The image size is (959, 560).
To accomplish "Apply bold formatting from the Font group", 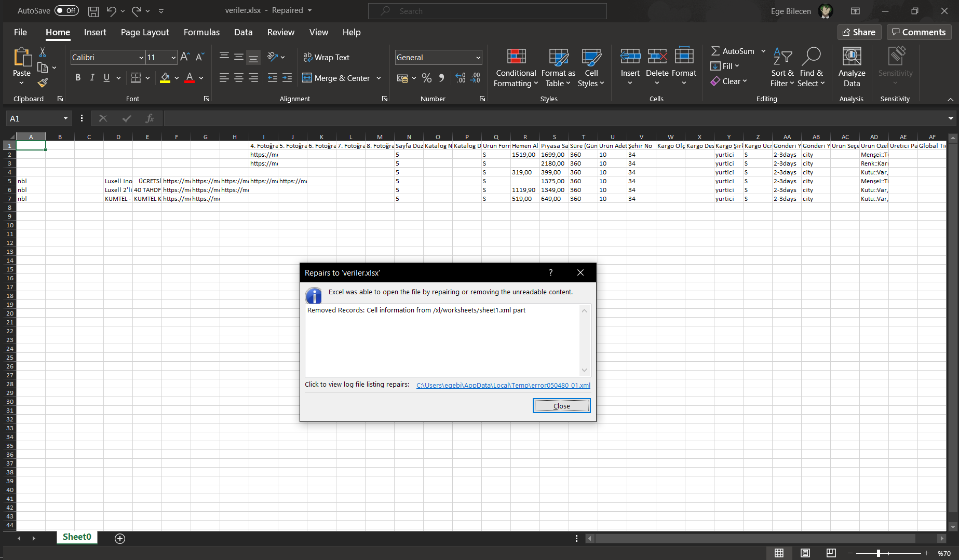I will tap(78, 77).
